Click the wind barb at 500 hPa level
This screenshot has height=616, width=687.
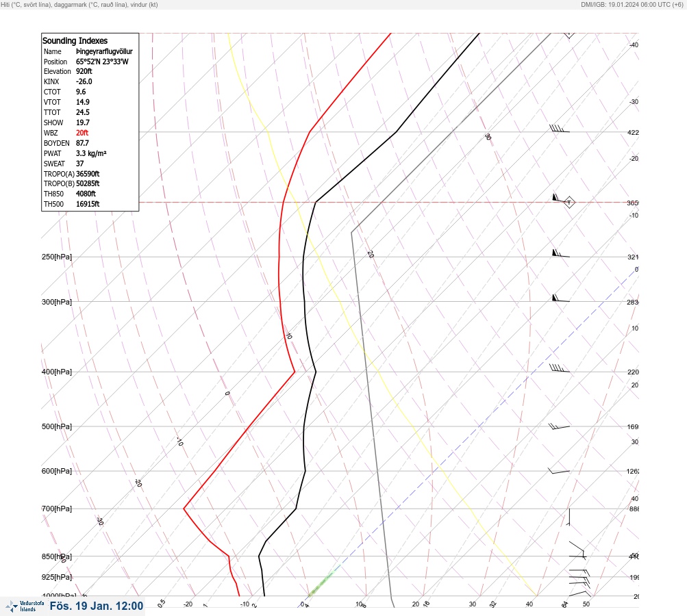coord(559,426)
